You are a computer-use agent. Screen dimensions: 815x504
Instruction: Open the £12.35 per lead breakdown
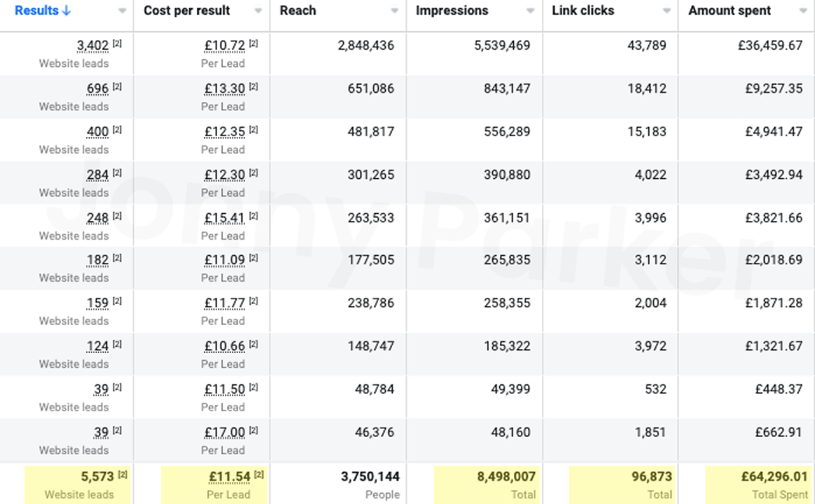(x=225, y=131)
